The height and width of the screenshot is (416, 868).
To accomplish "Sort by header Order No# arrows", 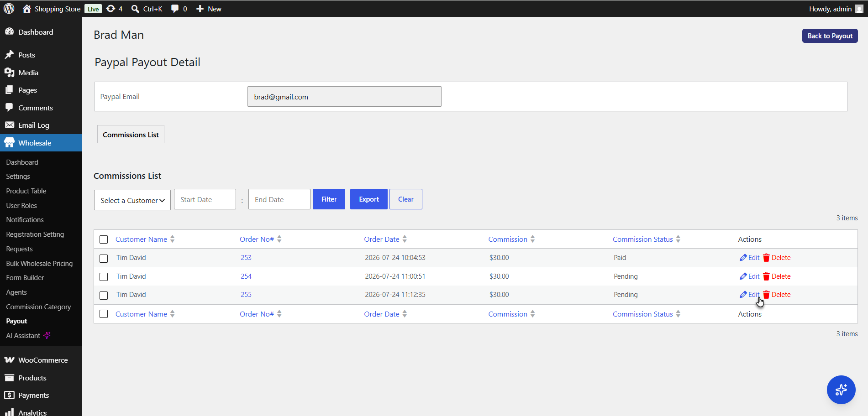I will tap(279, 239).
